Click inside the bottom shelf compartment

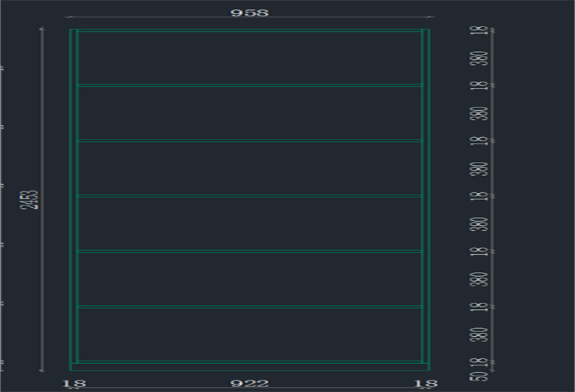coord(250,334)
